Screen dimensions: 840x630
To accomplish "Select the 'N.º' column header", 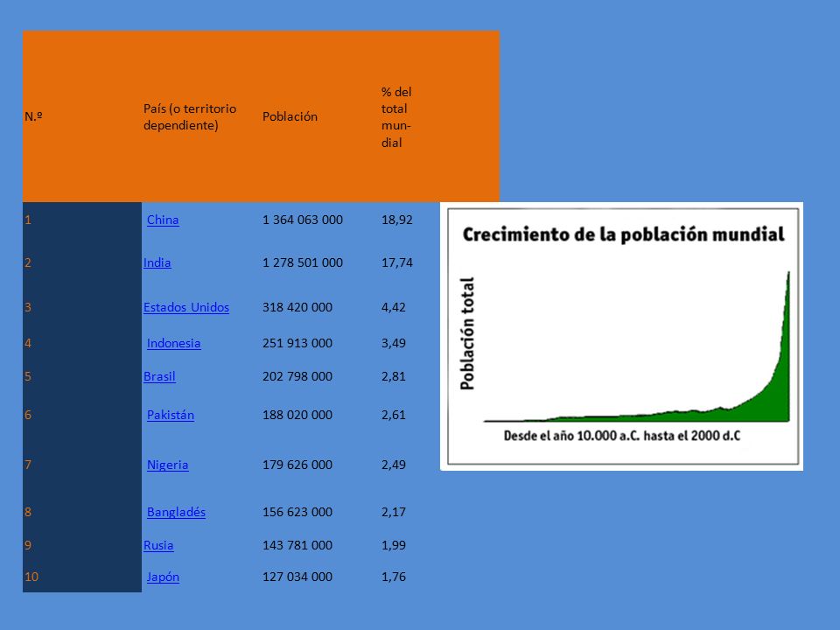I will (x=33, y=116).
